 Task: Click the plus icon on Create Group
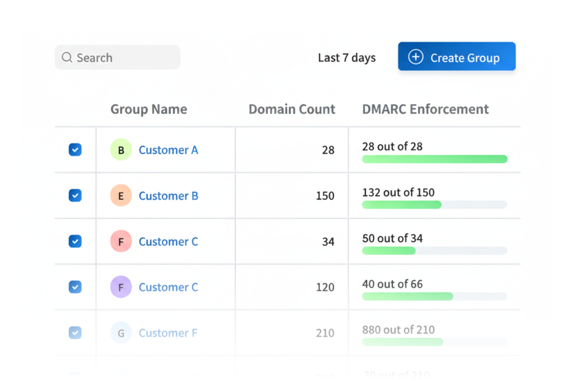pyautogui.click(x=416, y=57)
